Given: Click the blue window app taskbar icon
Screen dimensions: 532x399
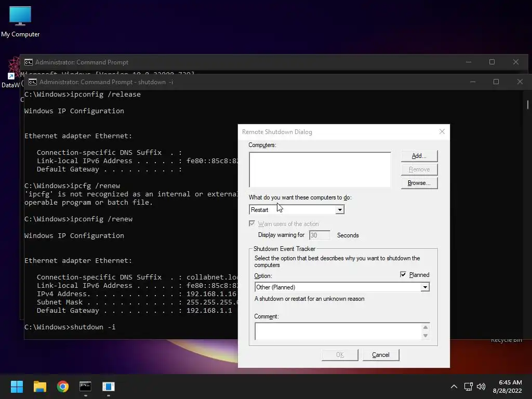Looking at the screenshot, I should coord(109,387).
